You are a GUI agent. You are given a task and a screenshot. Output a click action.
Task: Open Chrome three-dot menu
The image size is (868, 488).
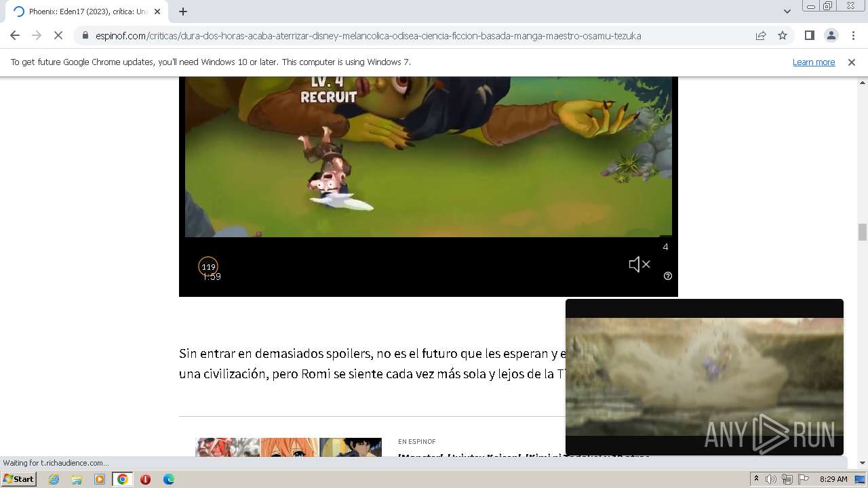pos(853,35)
